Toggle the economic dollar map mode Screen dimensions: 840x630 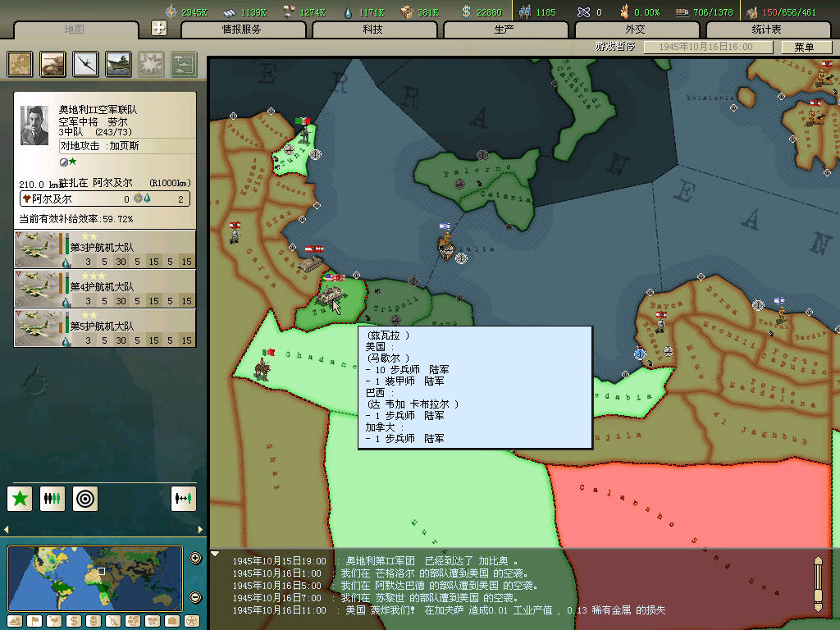tap(73, 621)
